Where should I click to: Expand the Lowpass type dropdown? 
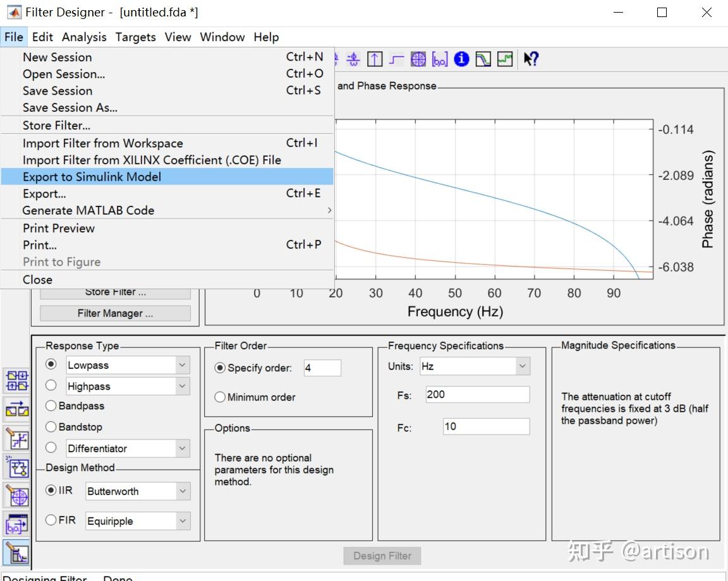[183, 365]
